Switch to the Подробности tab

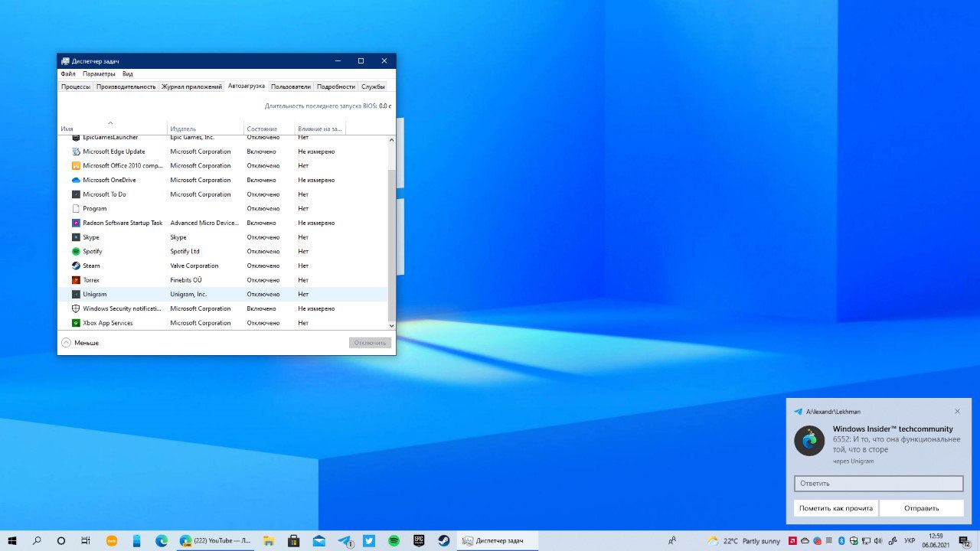[x=336, y=86]
